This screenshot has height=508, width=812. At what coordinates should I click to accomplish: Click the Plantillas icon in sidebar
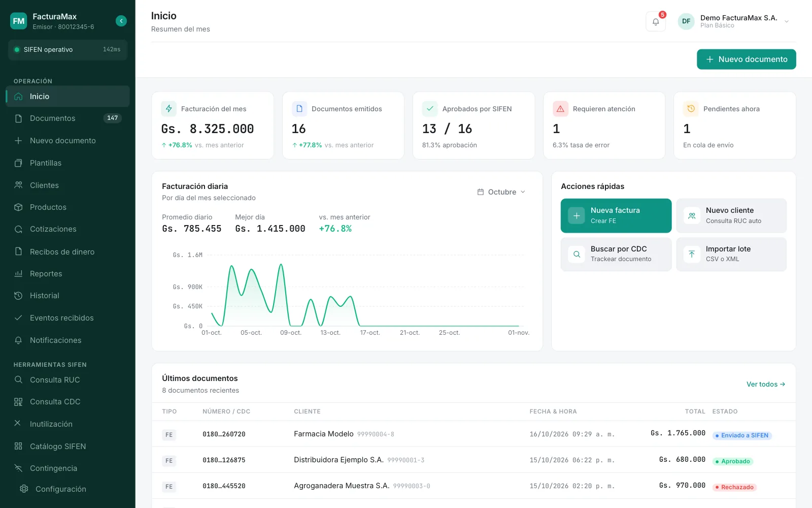point(18,163)
